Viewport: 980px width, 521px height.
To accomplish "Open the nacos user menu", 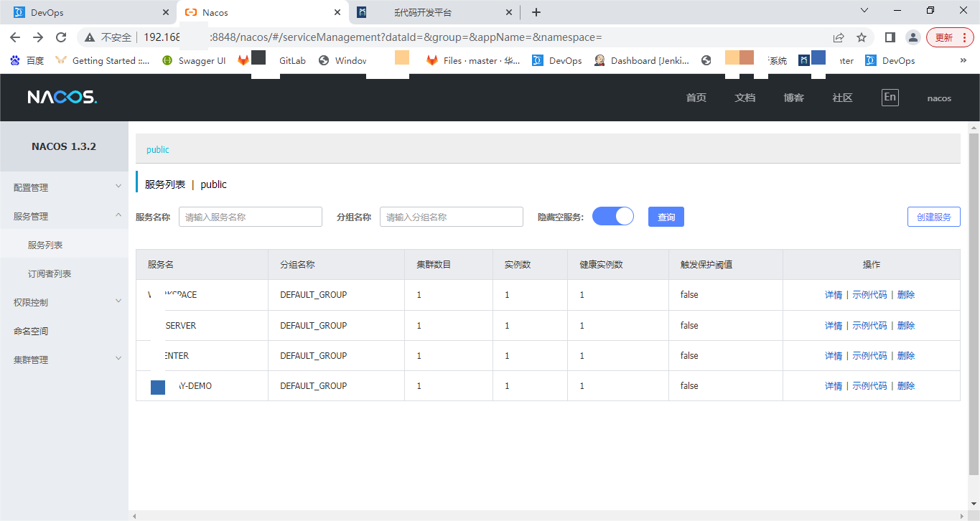I will 939,98.
